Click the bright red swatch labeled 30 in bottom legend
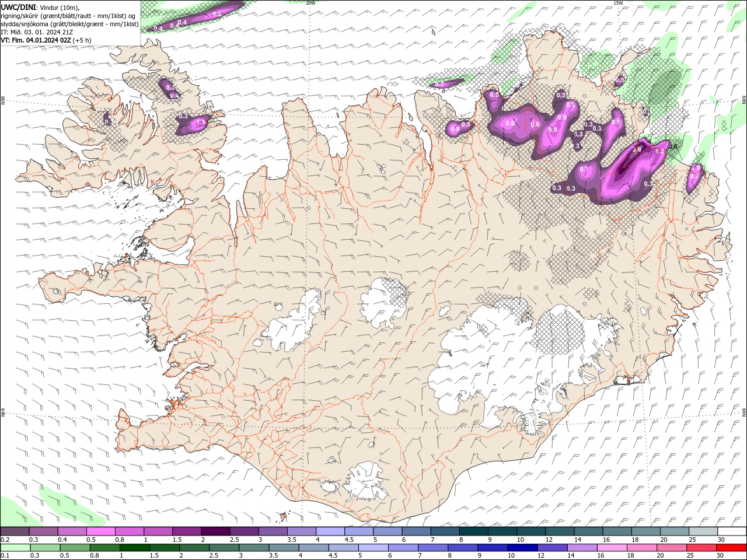Screen dimensions: 747x560 (732, 548)
